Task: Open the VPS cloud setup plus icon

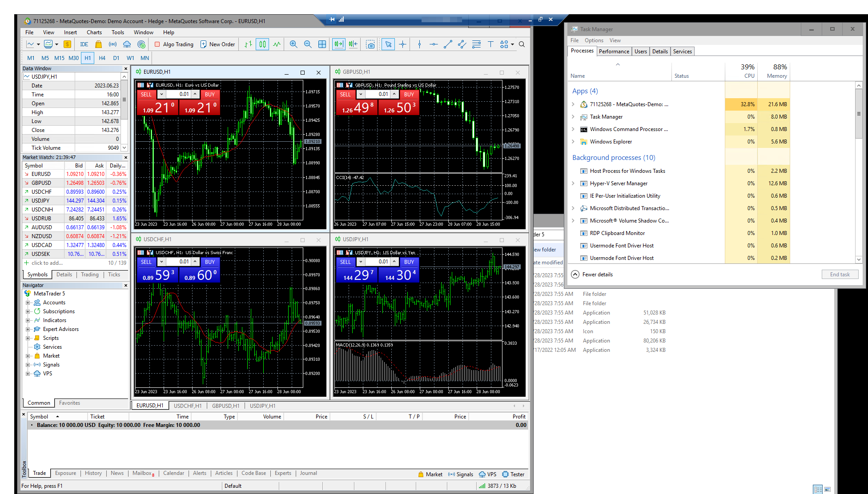Action: tap(141, 44)
